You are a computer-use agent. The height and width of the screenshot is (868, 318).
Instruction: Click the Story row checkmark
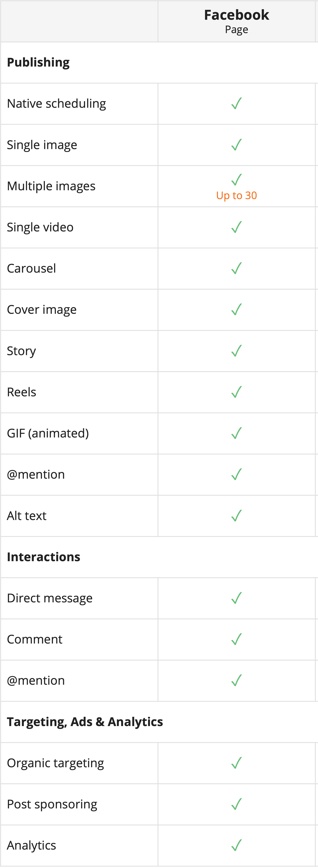click(237, 351)
